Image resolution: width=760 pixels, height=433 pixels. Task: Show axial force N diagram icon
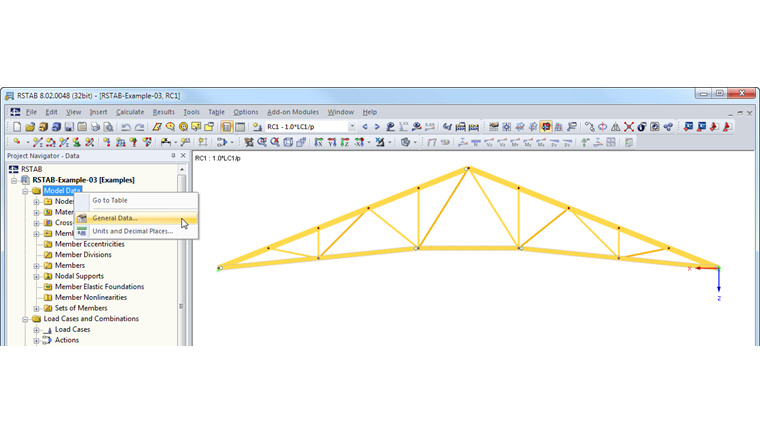(476, 142)
